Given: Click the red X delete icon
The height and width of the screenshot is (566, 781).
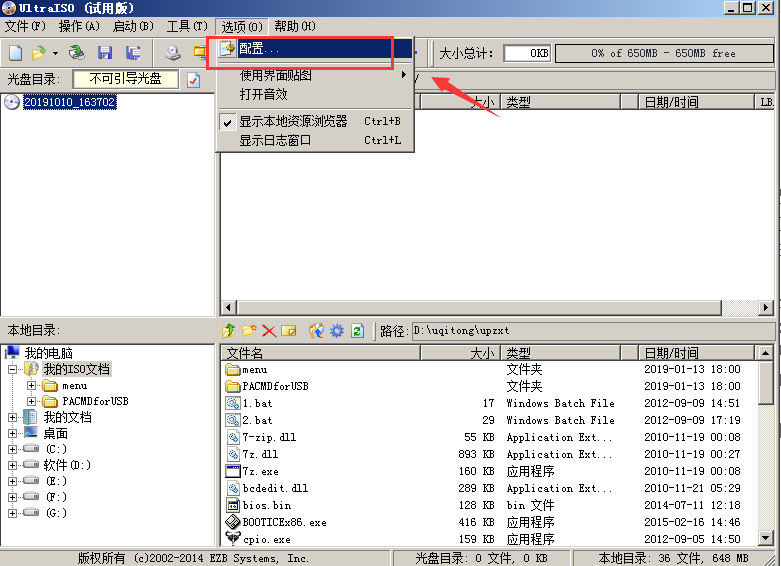Looking at the screenshot, I should tap(269, 331).
